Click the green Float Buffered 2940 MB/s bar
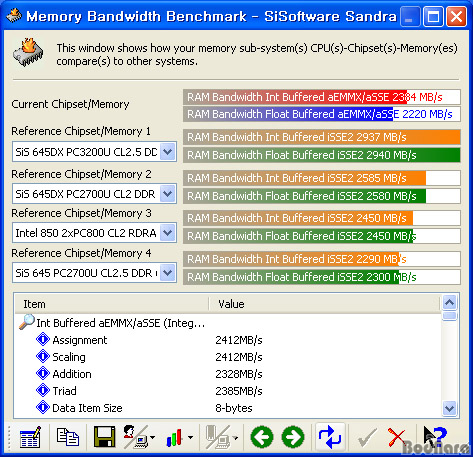 322,155
